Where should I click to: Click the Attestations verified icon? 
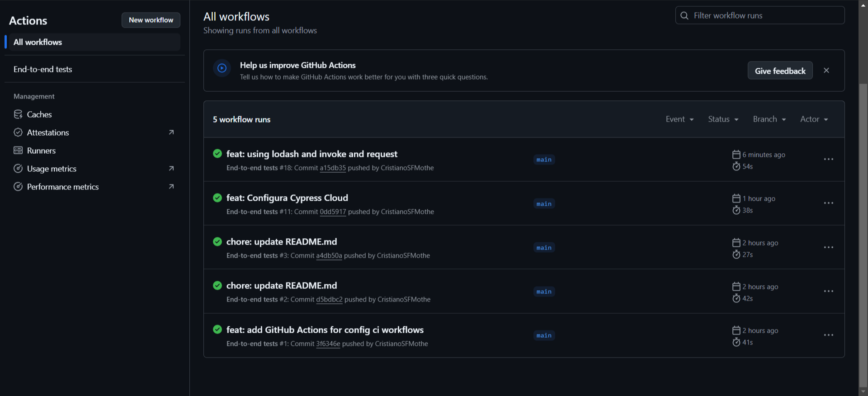coord(18,132)
